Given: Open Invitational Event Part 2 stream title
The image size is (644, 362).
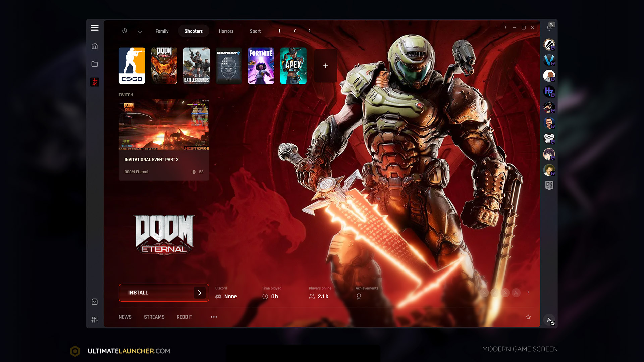Looking at the screenshot, I should point(152,160).
